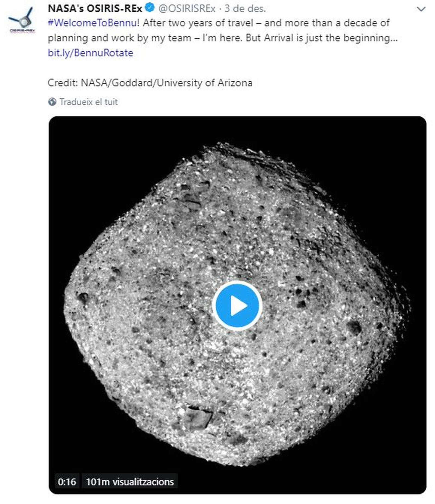Follow the bit.ly/BennuRotate link

coord(91,53)
